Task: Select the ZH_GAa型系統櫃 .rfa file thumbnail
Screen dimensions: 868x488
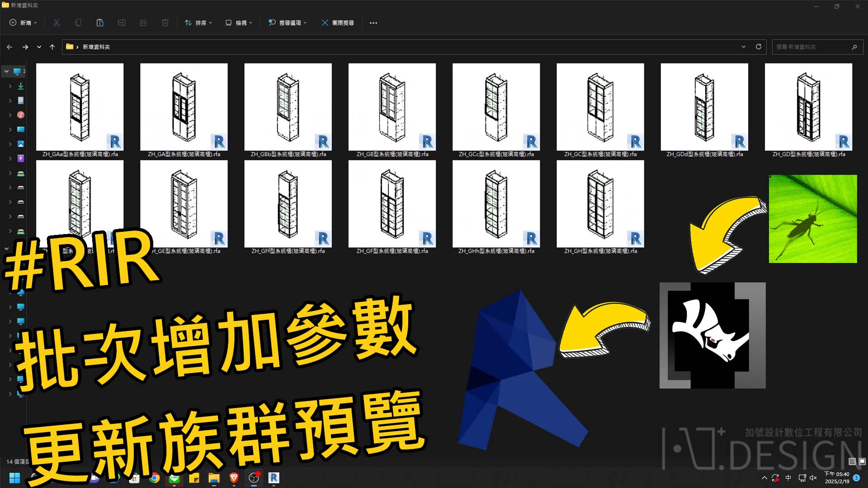Action: 80,110
